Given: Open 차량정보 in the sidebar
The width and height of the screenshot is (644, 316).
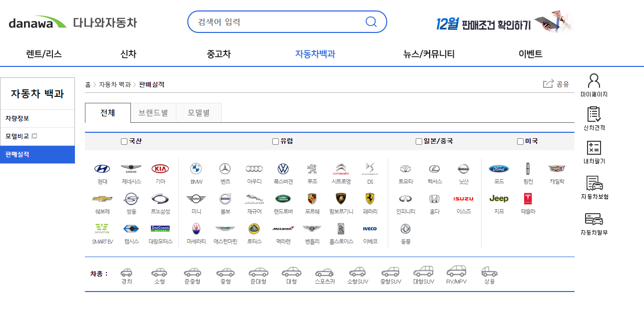Looking at the screenshot, I should click(x=37, y=118).
